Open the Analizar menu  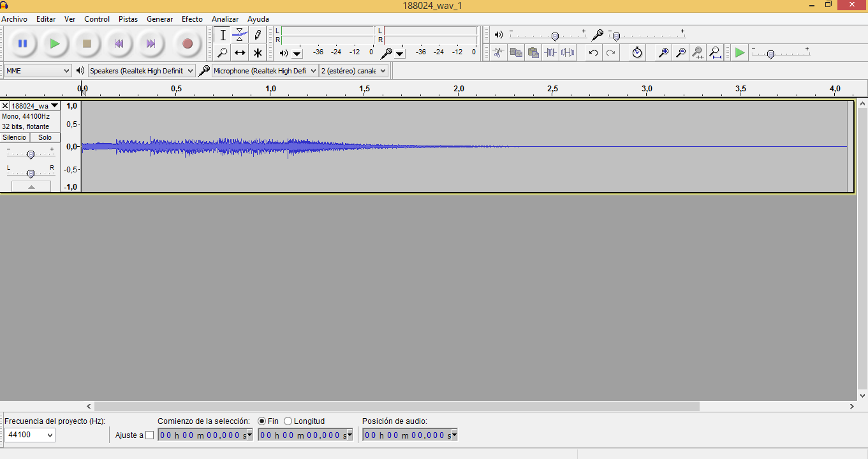pos(225,19)
